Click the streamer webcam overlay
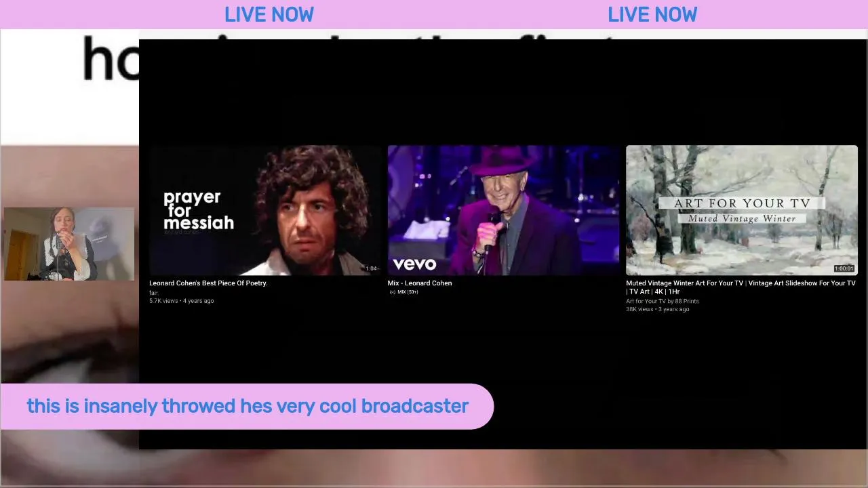 click(69, 244)
